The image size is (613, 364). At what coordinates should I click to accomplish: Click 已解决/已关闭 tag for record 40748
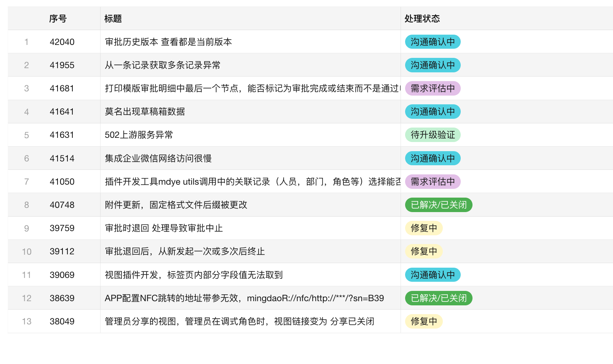[x=439, y=205]
